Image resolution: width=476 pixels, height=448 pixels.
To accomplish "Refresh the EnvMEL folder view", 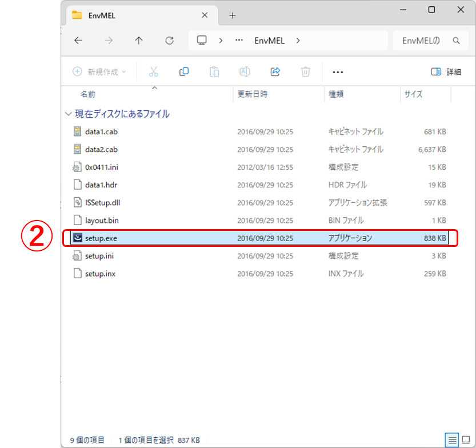I will click(x=169, y=41).
